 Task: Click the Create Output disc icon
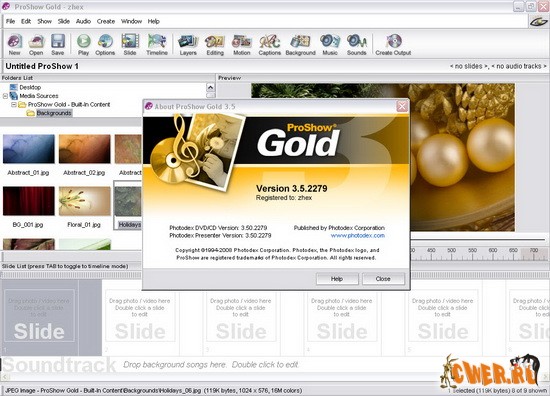393,41
